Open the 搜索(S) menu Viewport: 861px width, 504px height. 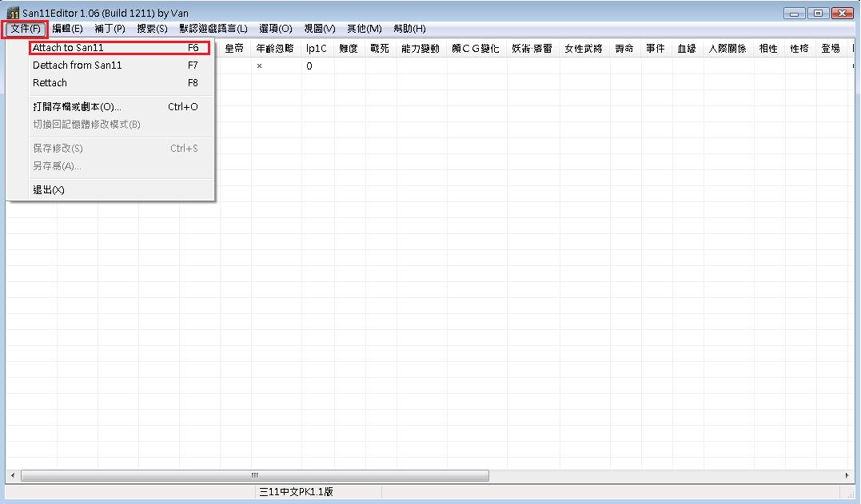[x=152, y=29]
